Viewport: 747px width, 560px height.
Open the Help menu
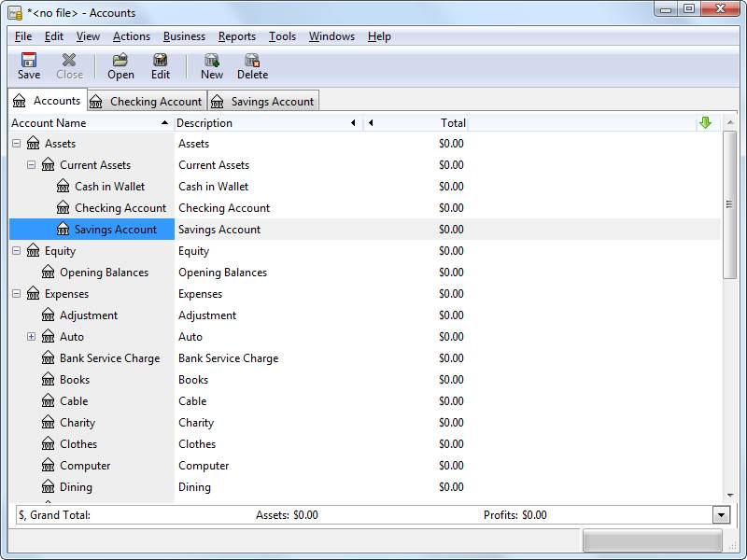coord(379,36)
